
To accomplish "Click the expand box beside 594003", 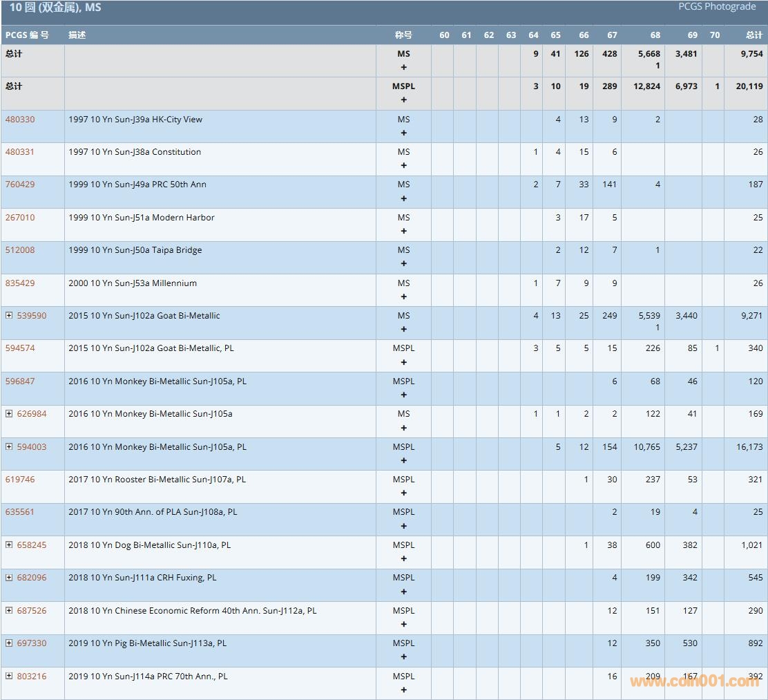I will 9,446.
